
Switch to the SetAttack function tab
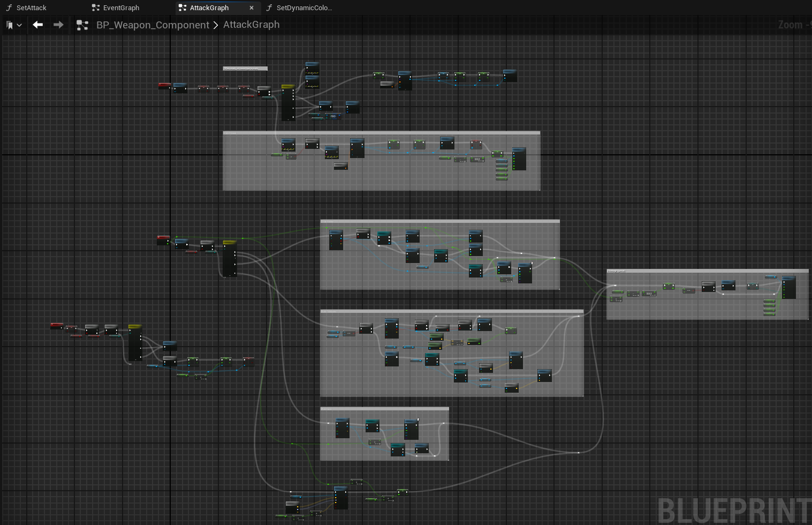tap(31, 7)
